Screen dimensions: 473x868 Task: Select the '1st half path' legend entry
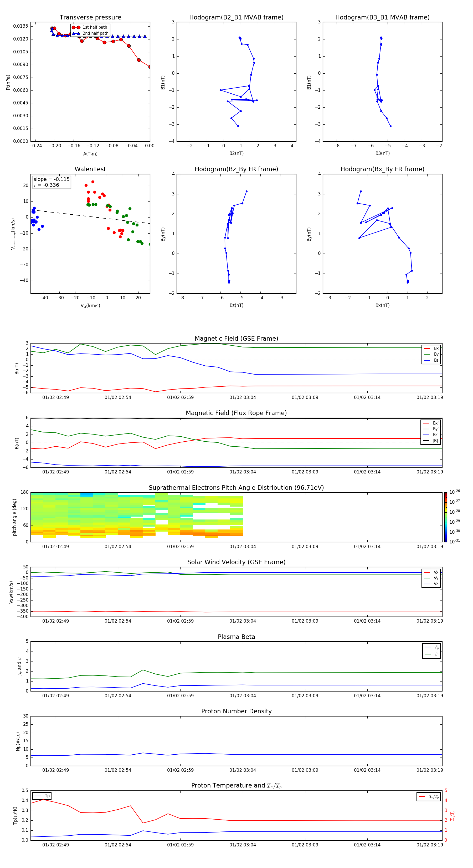tap(90, 27)
